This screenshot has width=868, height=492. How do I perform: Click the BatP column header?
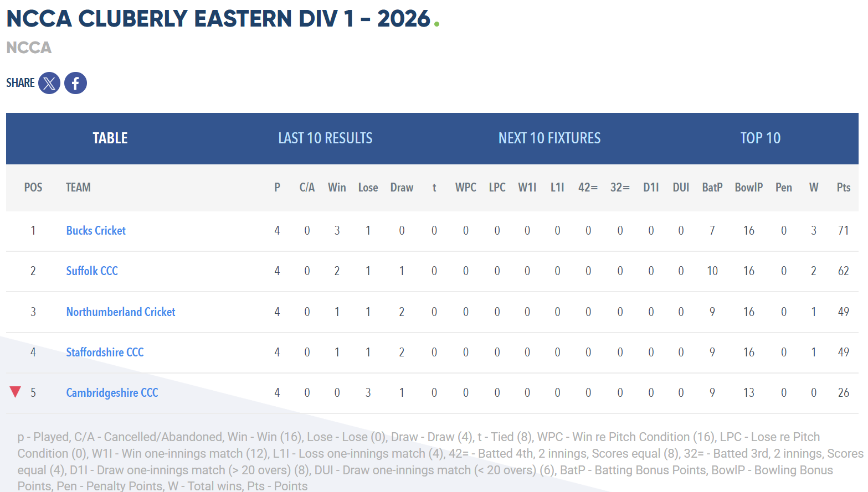point(712,188)
